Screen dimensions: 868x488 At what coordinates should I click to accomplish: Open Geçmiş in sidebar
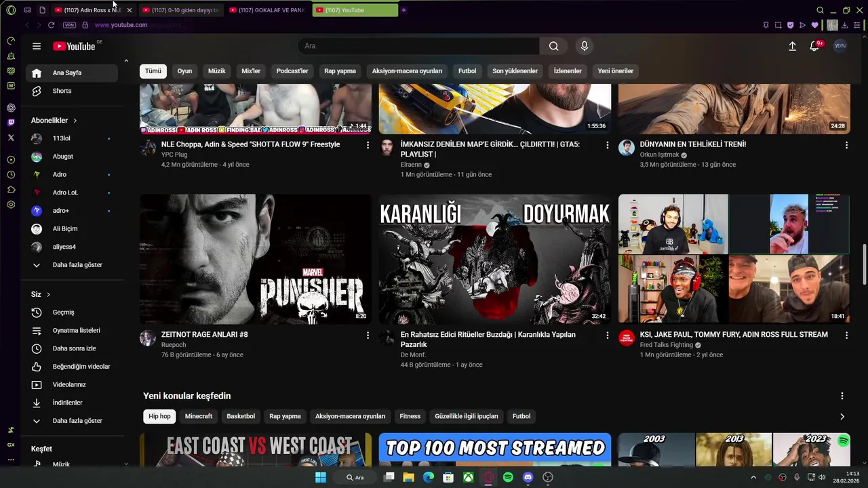coord(72,312)
